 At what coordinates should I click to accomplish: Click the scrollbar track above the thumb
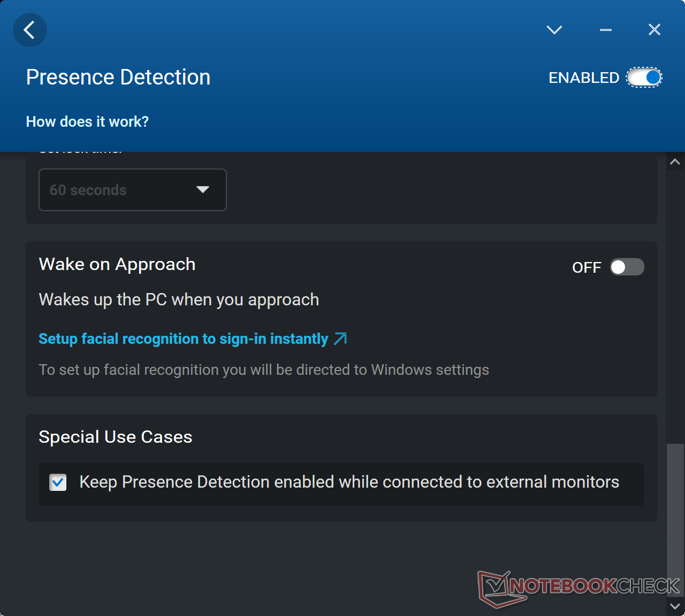coord(675,306)
